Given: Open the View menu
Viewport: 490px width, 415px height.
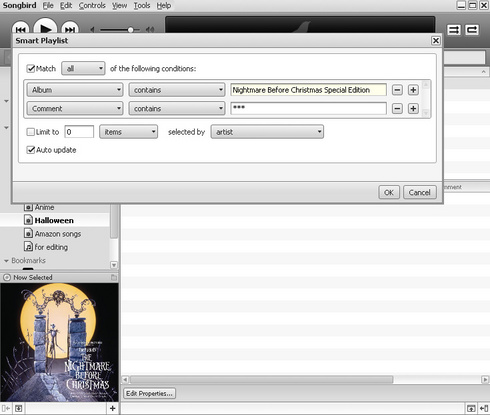Looking at the screenshot, I should [119, 6].
